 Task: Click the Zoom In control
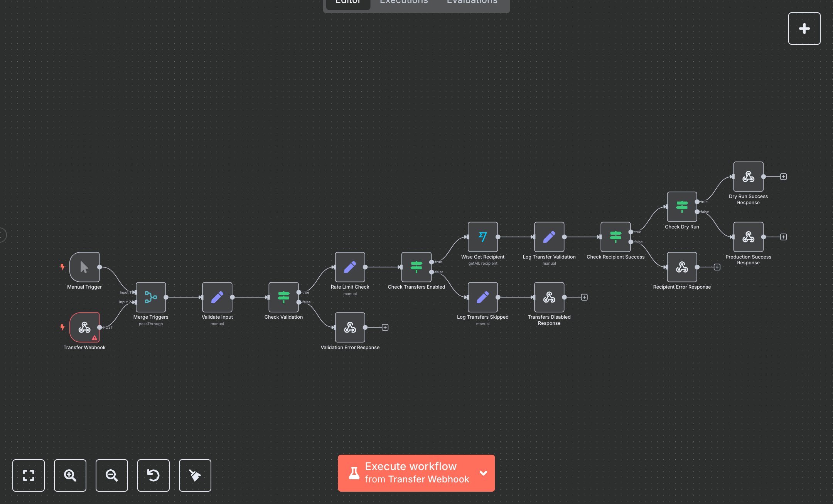(x=70, y=475)
